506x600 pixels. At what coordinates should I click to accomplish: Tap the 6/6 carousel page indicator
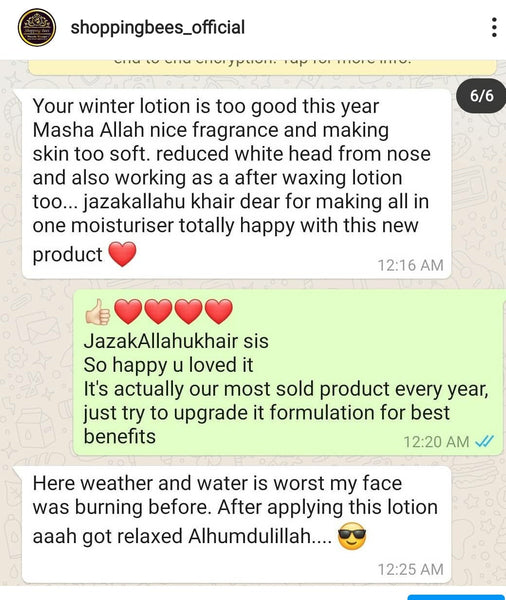pos(482,96)
